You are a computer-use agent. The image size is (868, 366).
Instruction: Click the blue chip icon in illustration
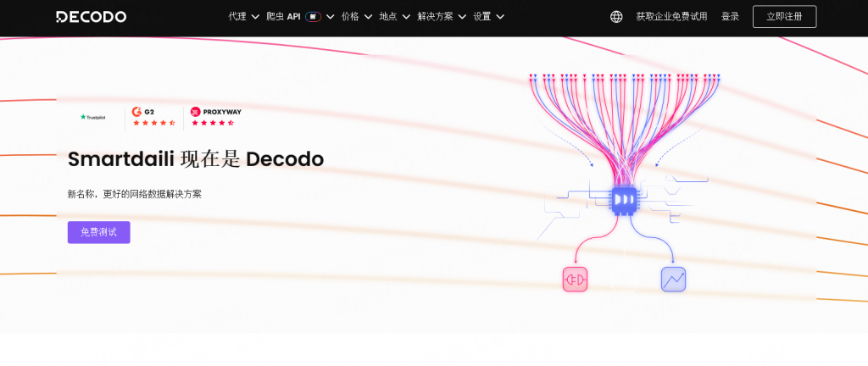pos(623,200)
